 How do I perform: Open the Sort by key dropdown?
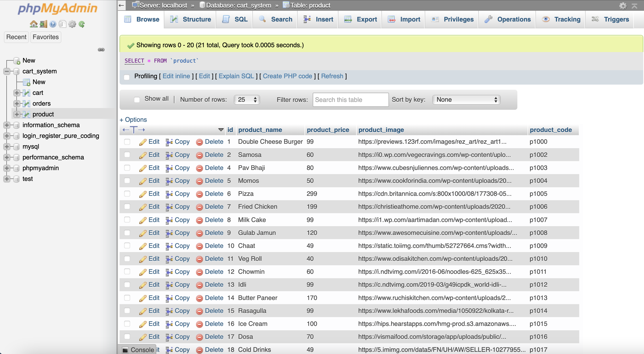pyautogui.click(x=466, y=100)
